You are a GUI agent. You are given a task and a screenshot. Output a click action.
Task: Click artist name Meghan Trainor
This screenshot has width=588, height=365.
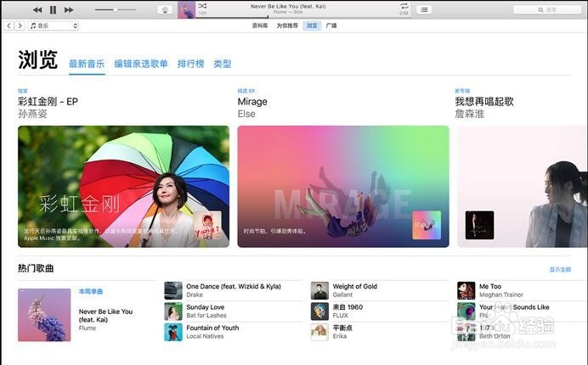501,295
